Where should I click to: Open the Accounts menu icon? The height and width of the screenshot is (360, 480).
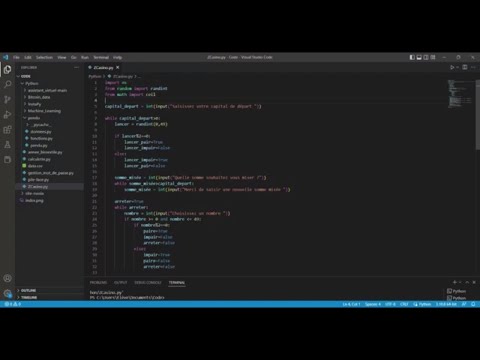click(7, 278)
